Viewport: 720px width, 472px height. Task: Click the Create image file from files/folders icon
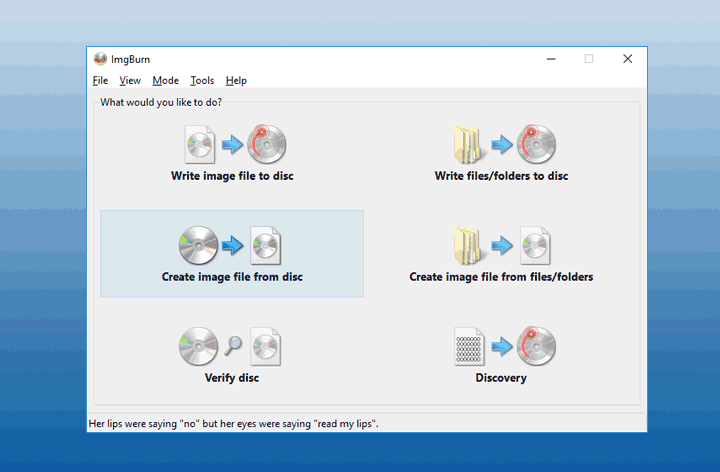point(502,246)
